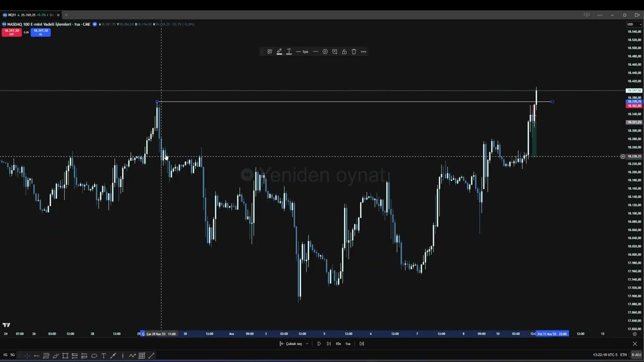Open timezone menu at 13:22:18 UTC-5
Screen dimensions: 644x362
click(x=605, y=355)
